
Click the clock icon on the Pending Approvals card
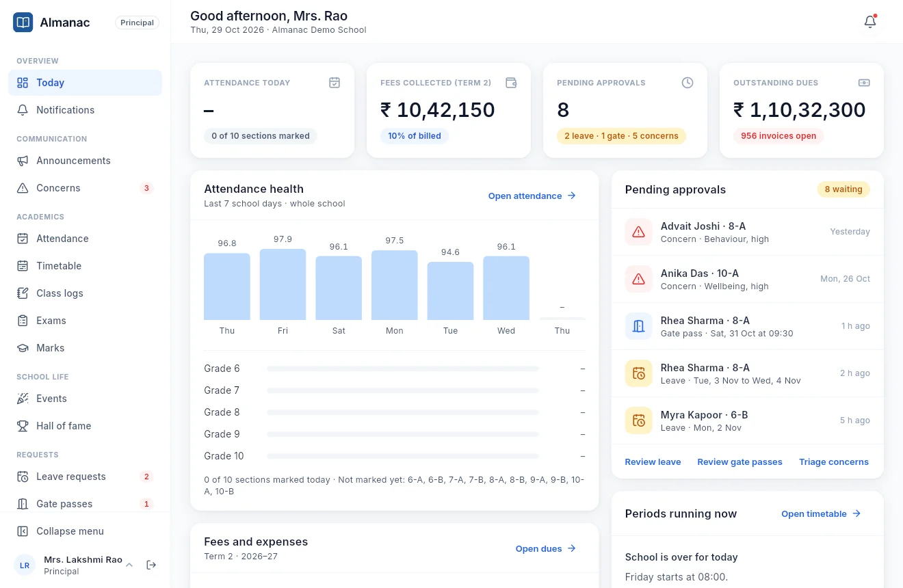click(x=688, y=83)
